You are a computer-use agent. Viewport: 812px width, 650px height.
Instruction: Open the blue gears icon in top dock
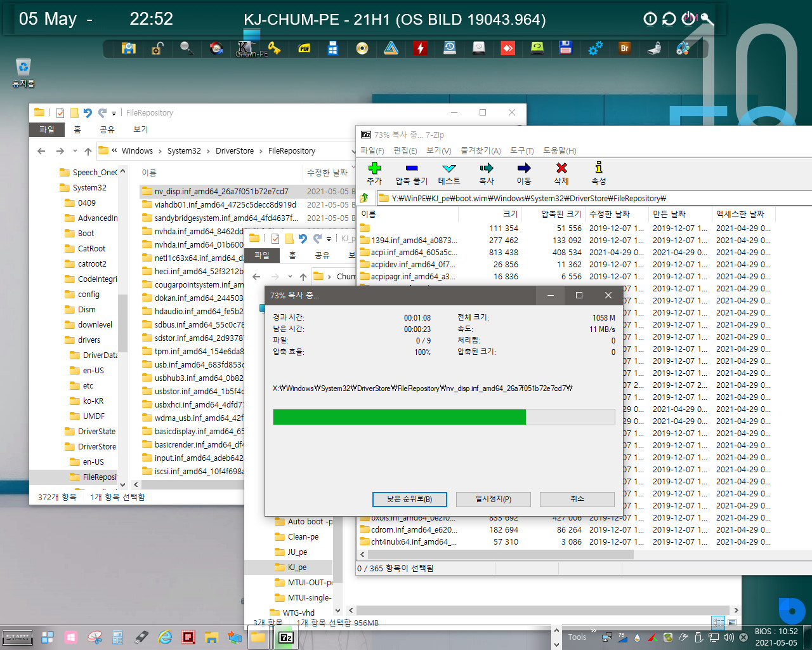point(595,48)
